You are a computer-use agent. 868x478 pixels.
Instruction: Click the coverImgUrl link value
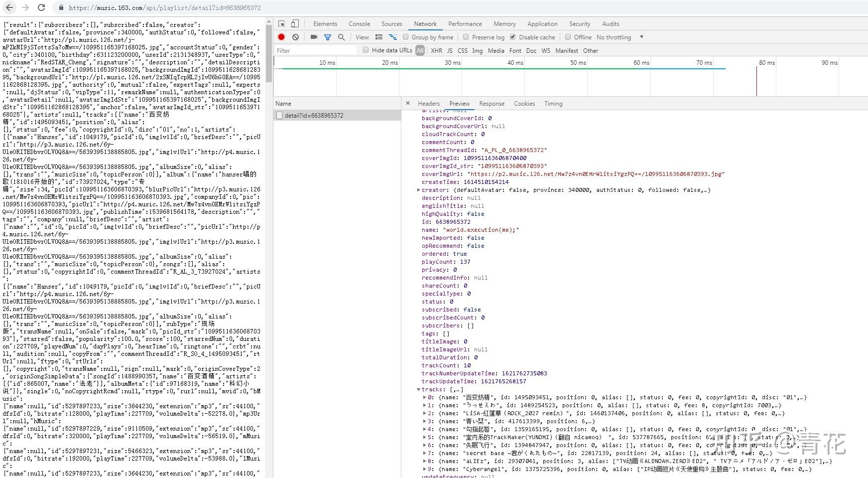596,174
